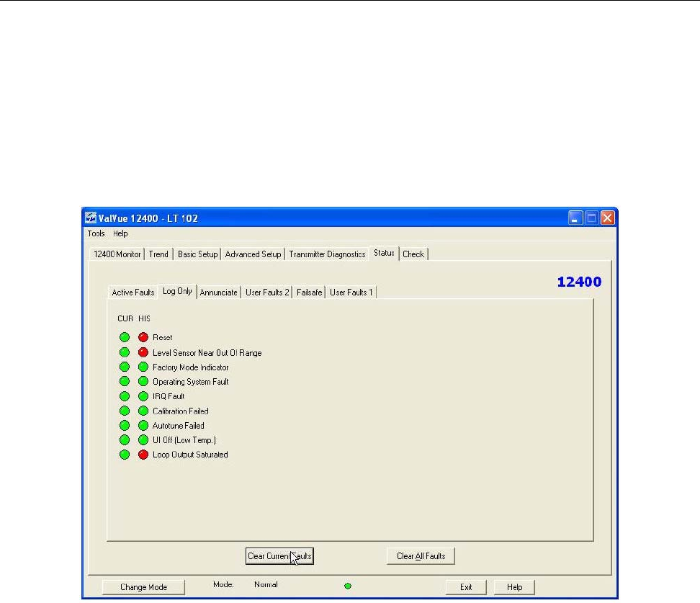700x603 pixels.
Task: Click HIS indicator for Factory Mode Indicator
Action: point(143,367)
